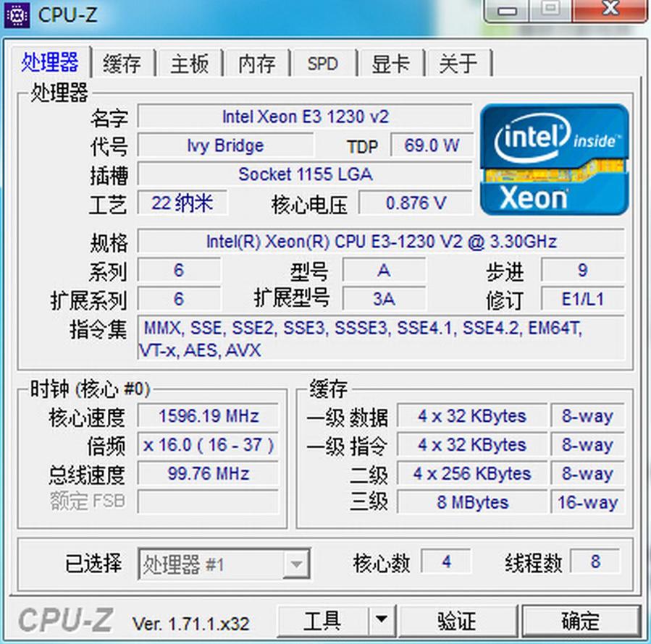
Task: Click the 8 MBytes L3 cache value
Action: 472,502
